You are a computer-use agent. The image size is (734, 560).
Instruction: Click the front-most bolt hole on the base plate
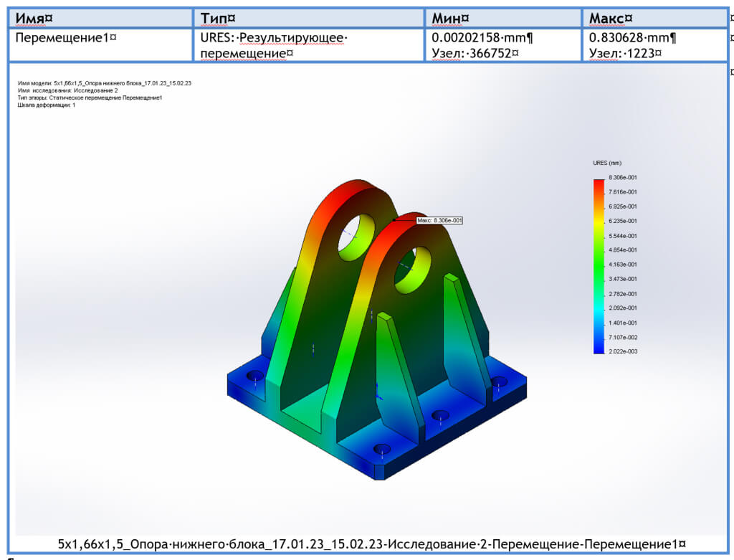(x=382, y=450)
